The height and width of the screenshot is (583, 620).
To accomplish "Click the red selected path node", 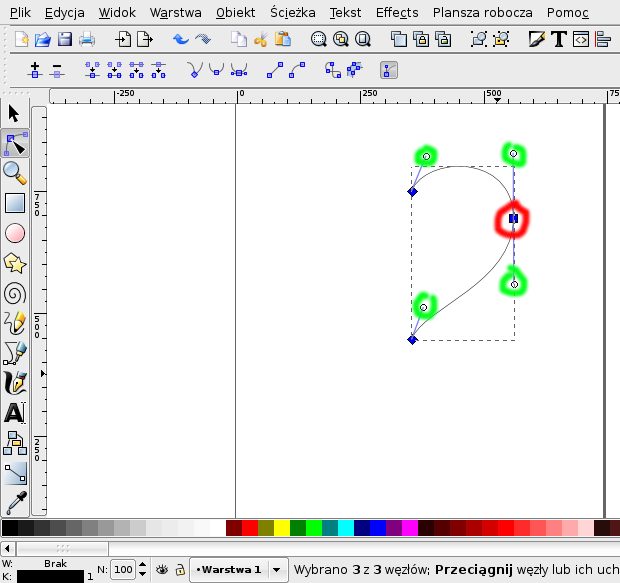I will point(513,218).
